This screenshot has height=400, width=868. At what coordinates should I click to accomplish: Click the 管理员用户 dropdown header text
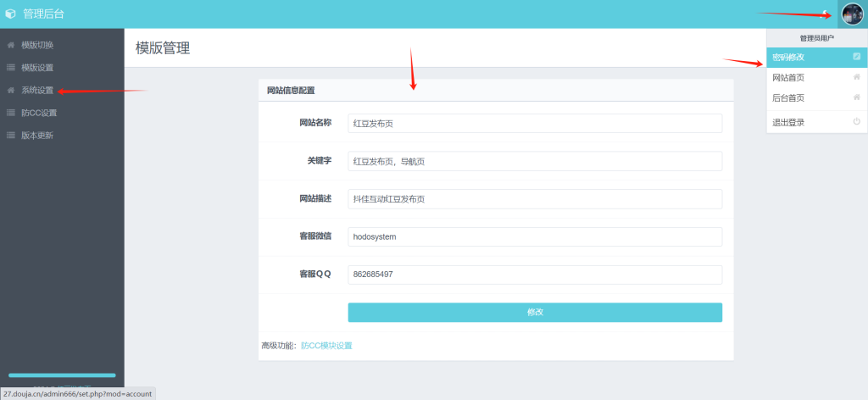pyautogui.click(x=816, y=38)
